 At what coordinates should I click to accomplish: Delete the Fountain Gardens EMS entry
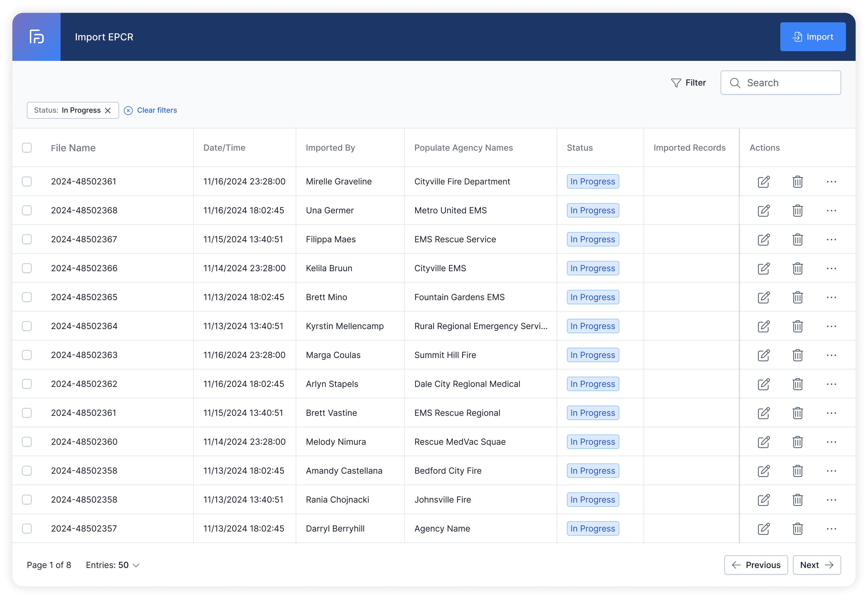pyautogui.click(x=797, y=297)
